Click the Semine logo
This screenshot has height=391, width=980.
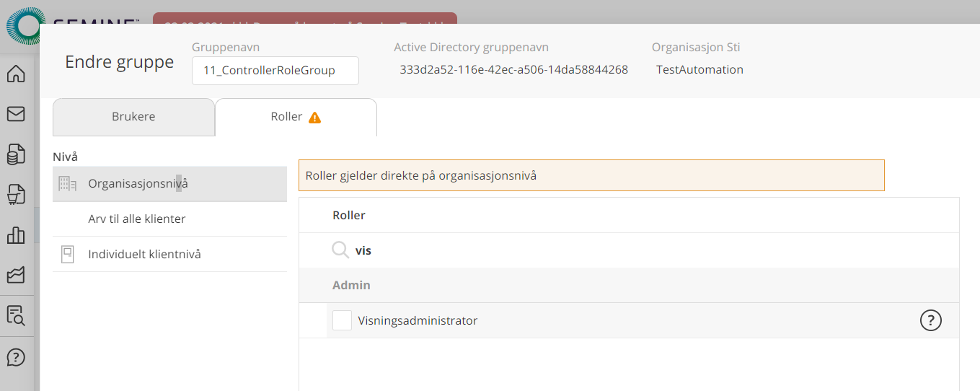[x=22, y=25]
